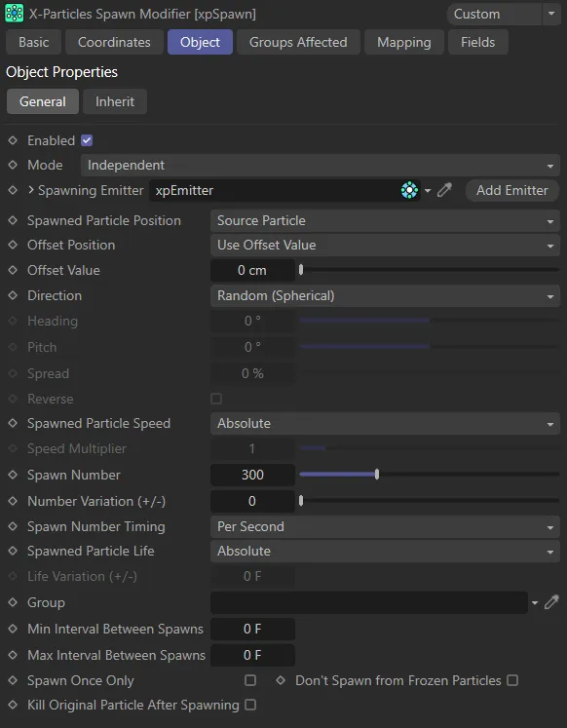Click the Spawned Particle Position keyframe diamond

[13, 220]
